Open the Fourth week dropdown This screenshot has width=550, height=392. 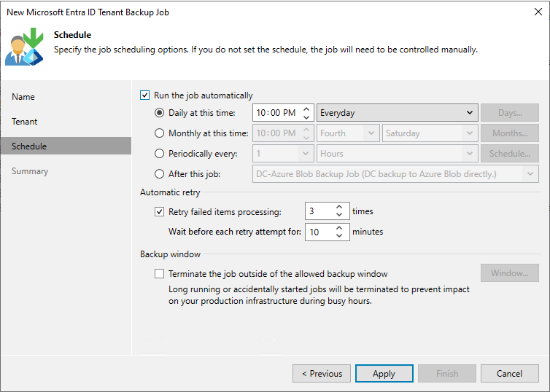point(348,133)
